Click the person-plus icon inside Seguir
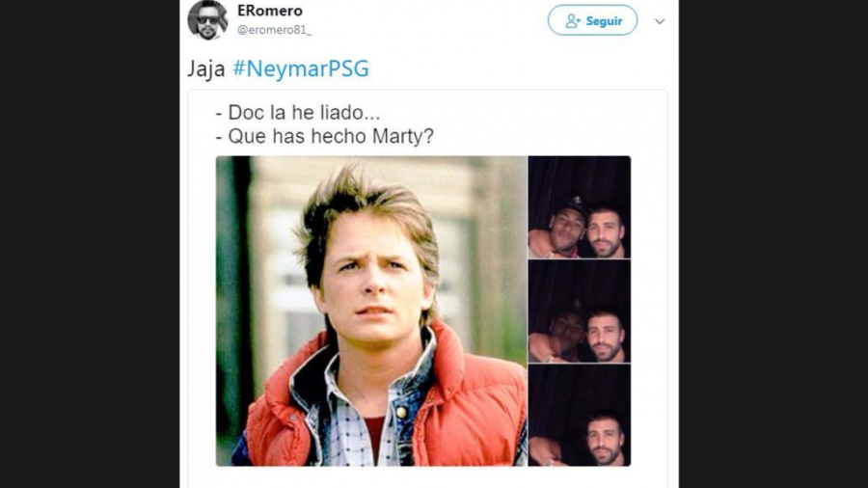 point(573,21)
